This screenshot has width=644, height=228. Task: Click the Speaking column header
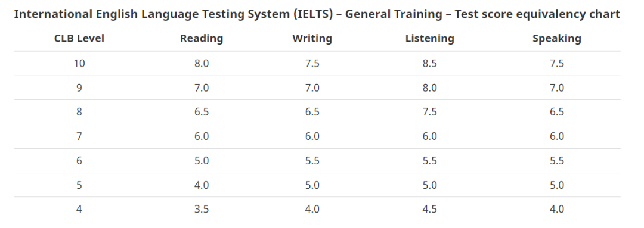coord(556,39)
